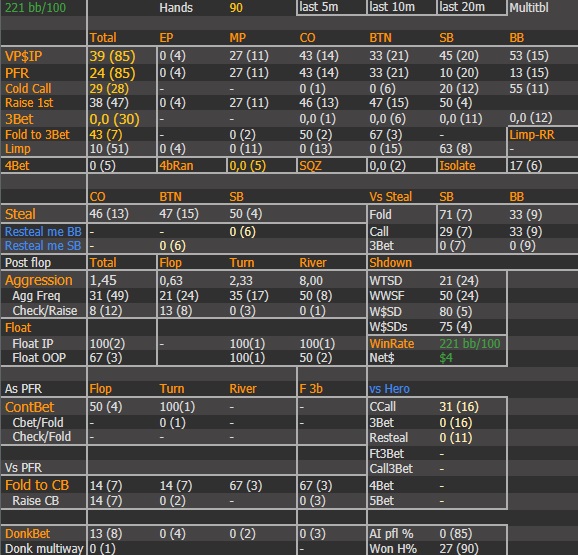The image size is (578, 555).
Task: Click the W$SD value 80 (5)
Action: 455,312
